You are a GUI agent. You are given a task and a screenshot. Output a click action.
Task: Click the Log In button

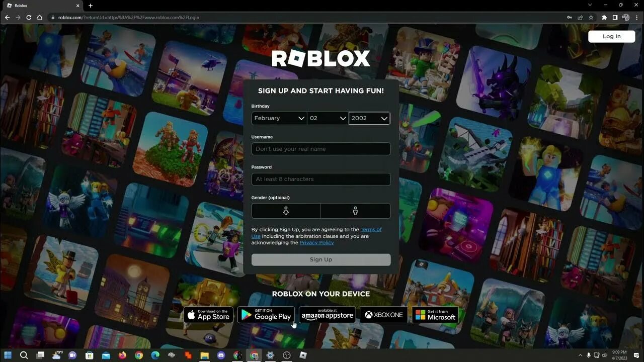click(x=611, y=36)
